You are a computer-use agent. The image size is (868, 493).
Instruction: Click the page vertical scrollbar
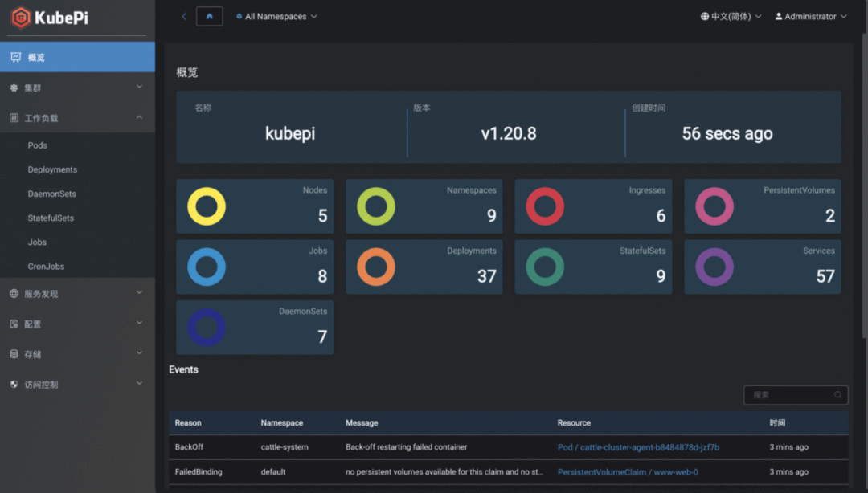(x=865, y=185)
